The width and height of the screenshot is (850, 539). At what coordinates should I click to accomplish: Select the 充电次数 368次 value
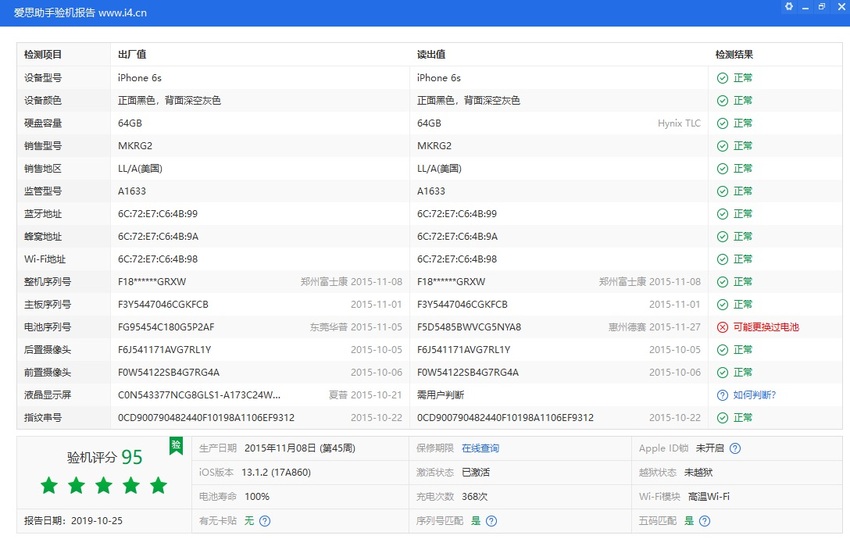pos(475,497)
